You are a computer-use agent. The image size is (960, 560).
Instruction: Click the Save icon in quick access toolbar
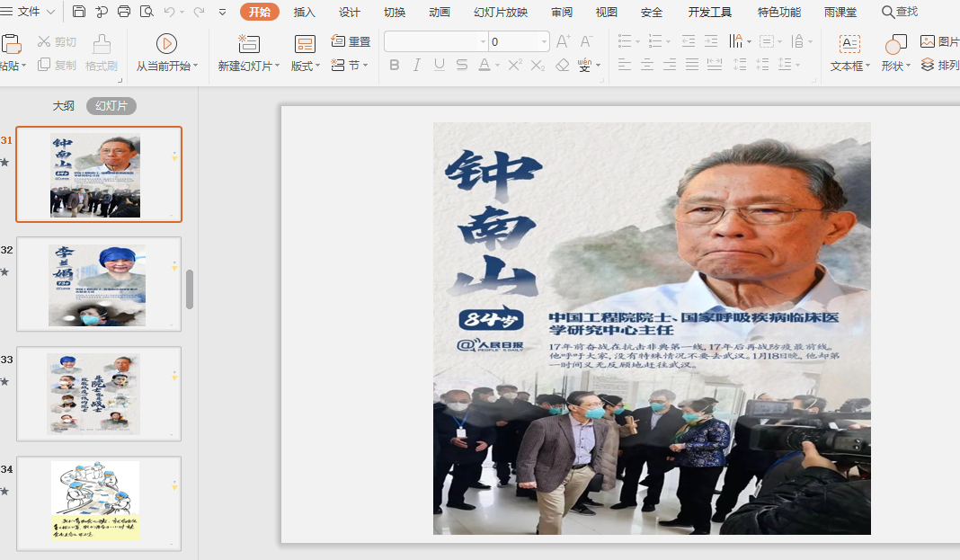[79, 12]
